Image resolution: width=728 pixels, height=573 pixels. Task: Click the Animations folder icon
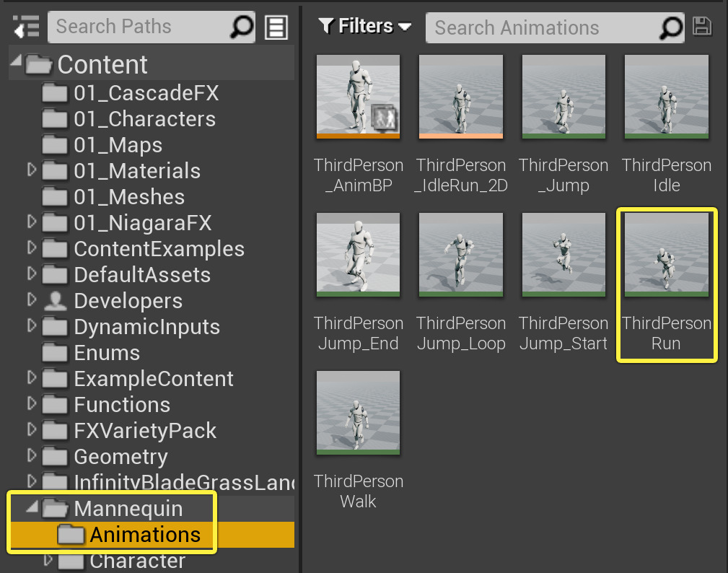pos(71,535)
